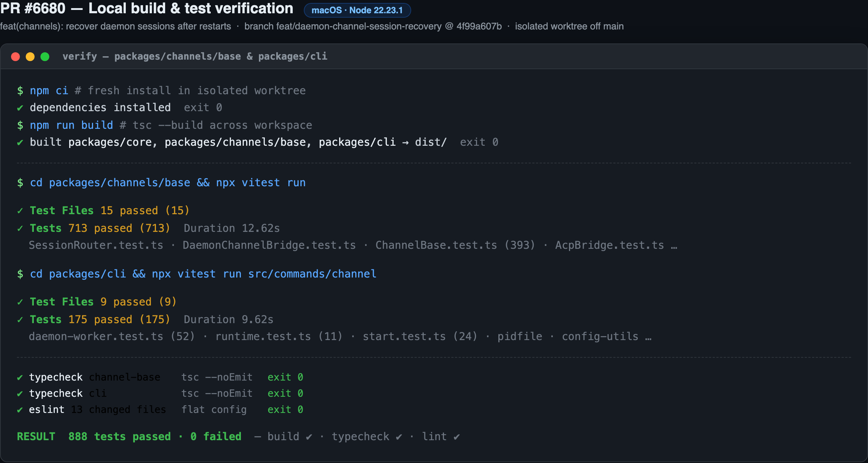Click 'flat config' on the eslint row
Viewport: 868px width, 463px height.
[214, 410]
